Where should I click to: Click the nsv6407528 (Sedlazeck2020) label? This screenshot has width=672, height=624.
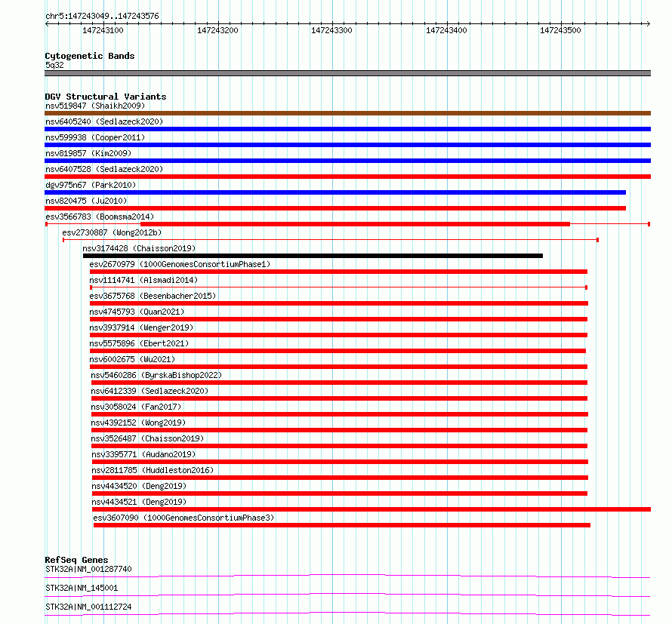[104, 169]
